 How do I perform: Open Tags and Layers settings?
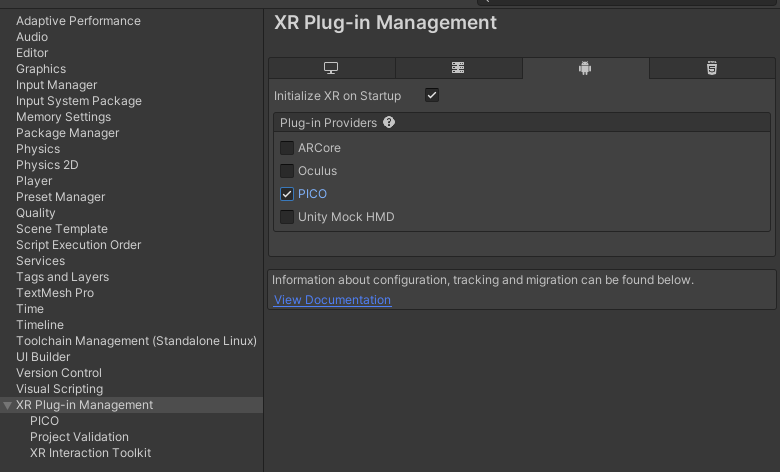click(x=62, y=277)
